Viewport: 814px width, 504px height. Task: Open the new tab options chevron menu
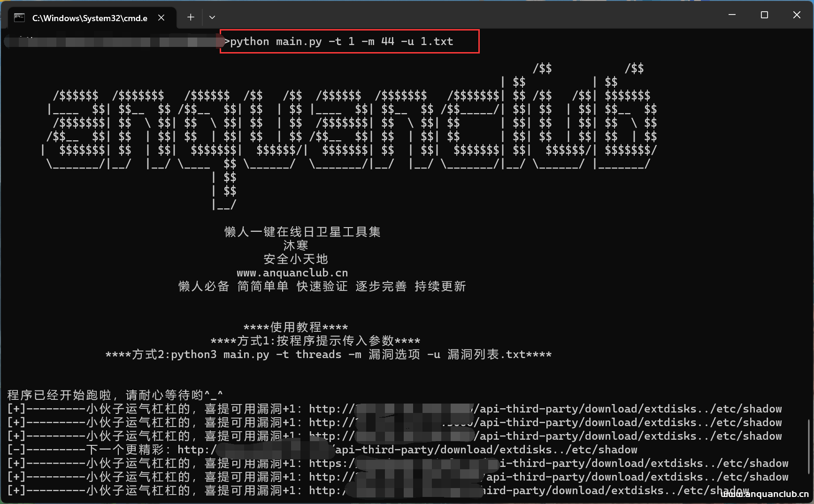click(x=212, y=17)
